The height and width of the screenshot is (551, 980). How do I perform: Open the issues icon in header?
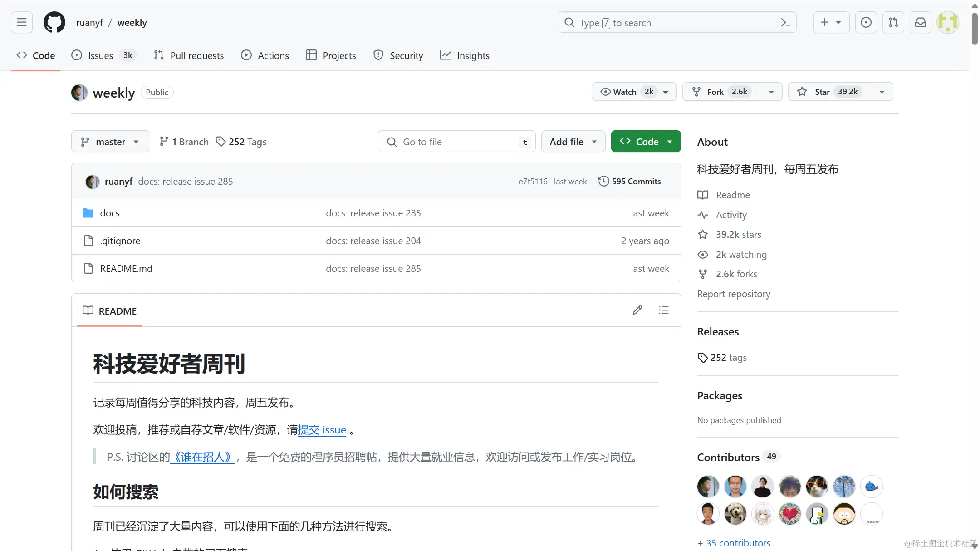(x=866, y=22)
